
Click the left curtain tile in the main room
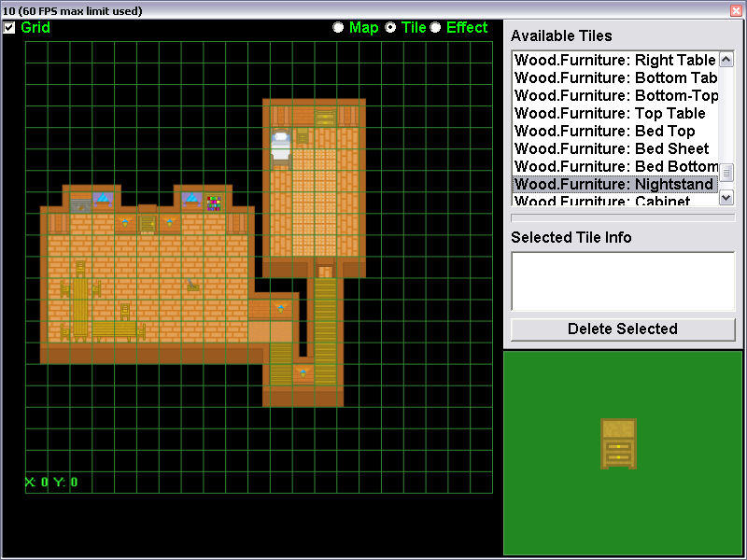point(59,223)
